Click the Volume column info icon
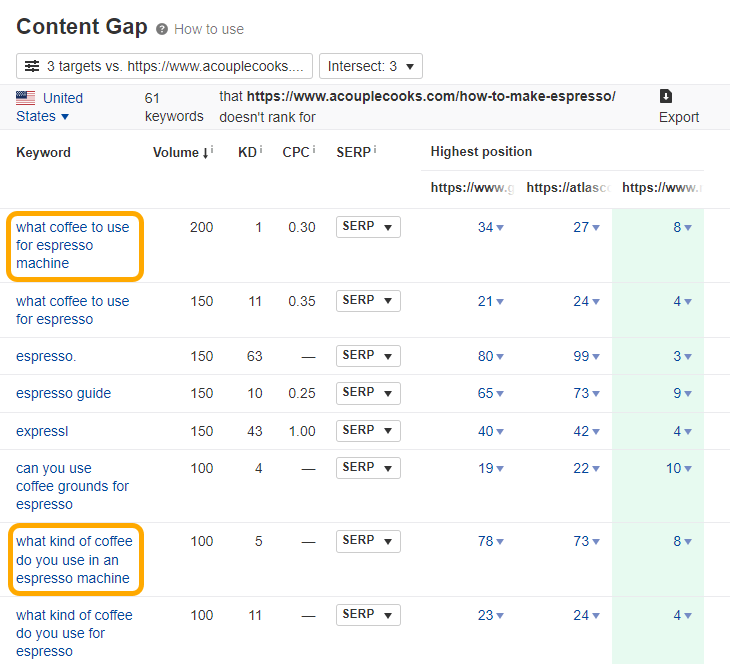Screen dimensions: 730x664 coord(212,150)
